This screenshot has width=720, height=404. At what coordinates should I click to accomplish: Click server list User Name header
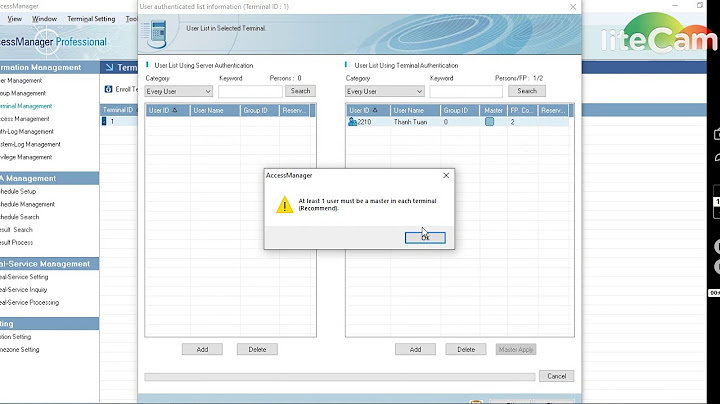tap(215, 110)
